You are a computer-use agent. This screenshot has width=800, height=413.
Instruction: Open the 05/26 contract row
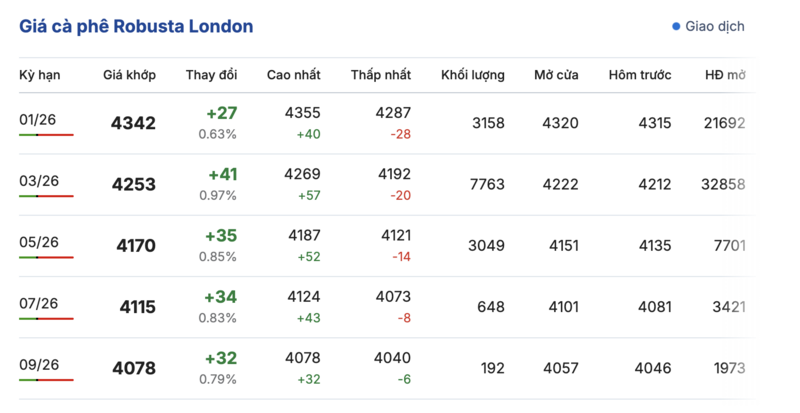(38, 242)
